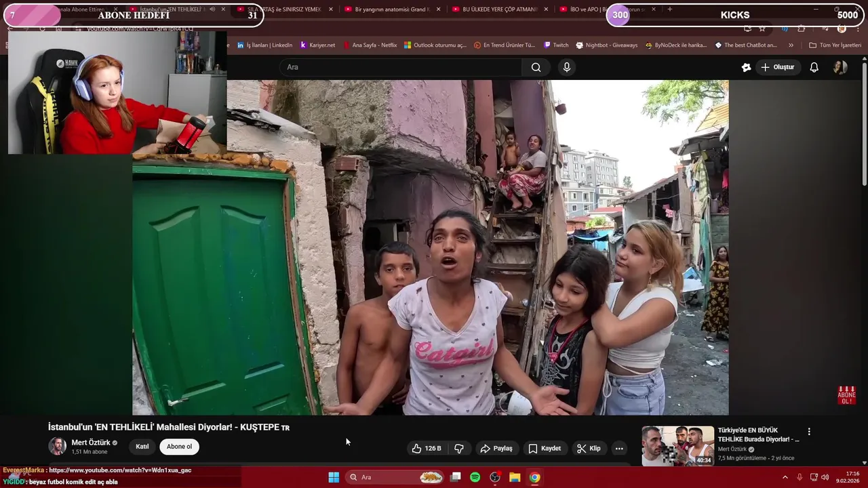Click the volume icon in system tray
Image resolution: width=868 pixels, height=488 pixels.
coord(825,477)
